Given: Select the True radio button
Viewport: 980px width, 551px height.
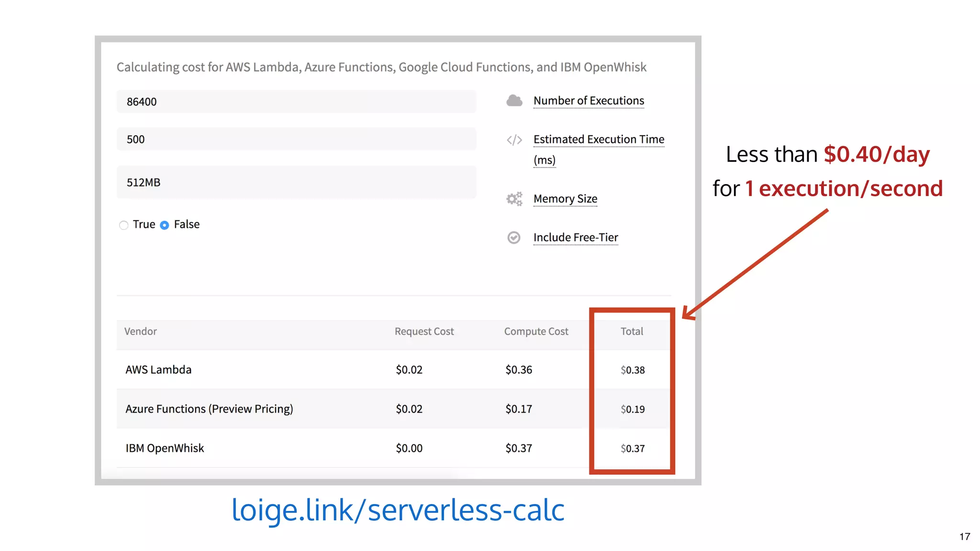Looking at the screenshot, I should pos(124,225).
